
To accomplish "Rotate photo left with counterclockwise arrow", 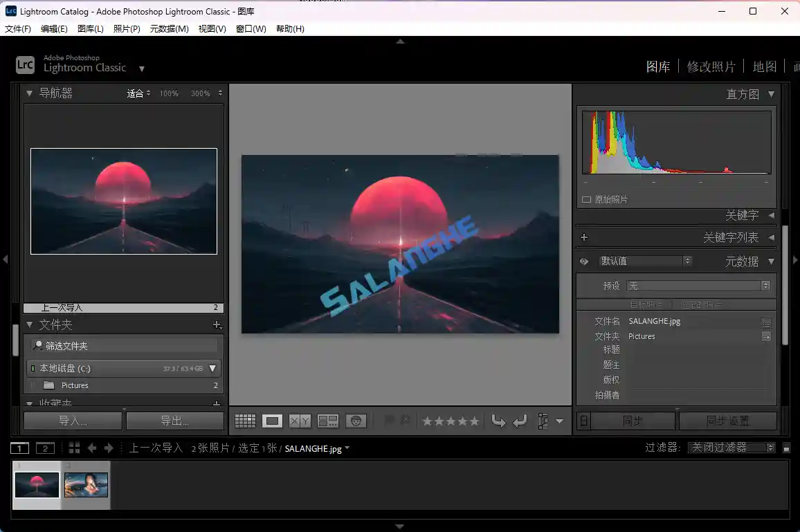I will (x=500, y=420).
